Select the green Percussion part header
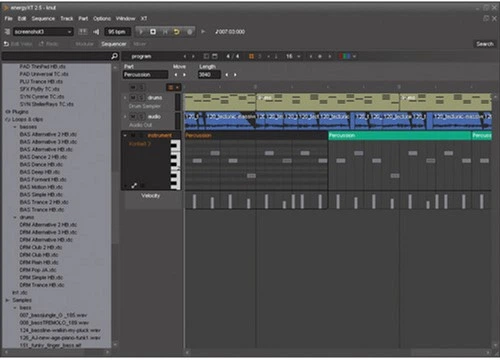Viewport: 500px width, 360px height. pyautogui.click(x=399, y=136)
